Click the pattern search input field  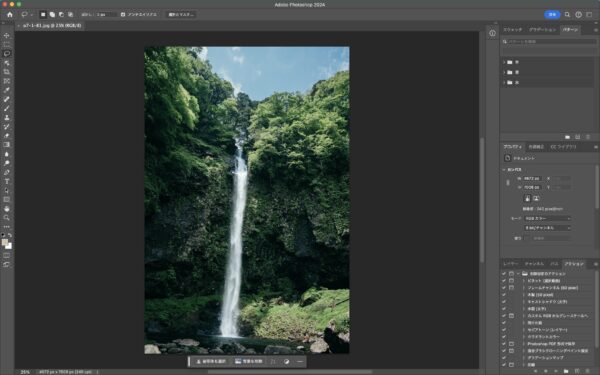pyautogui.click(x=549, y=41)
